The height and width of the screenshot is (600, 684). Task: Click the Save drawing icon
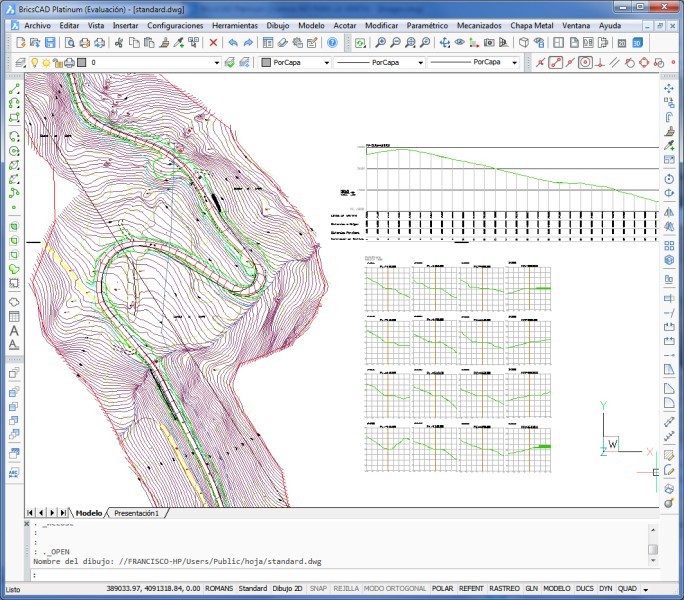(50, 43)
